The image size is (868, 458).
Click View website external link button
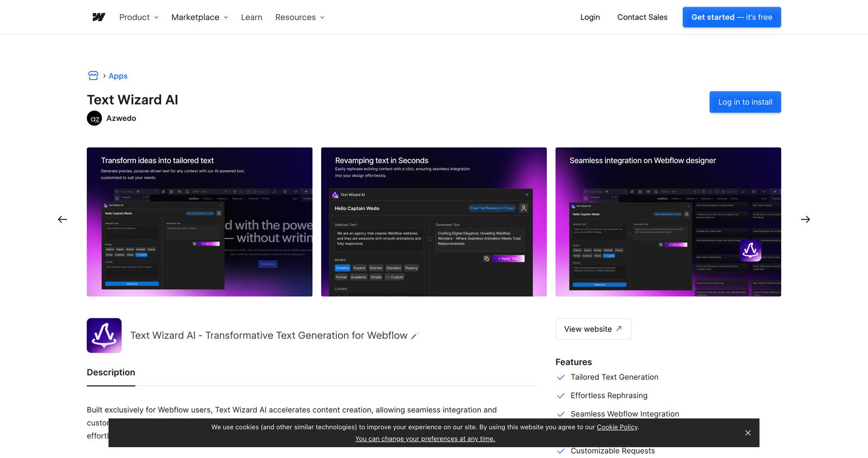click(593, 329)
